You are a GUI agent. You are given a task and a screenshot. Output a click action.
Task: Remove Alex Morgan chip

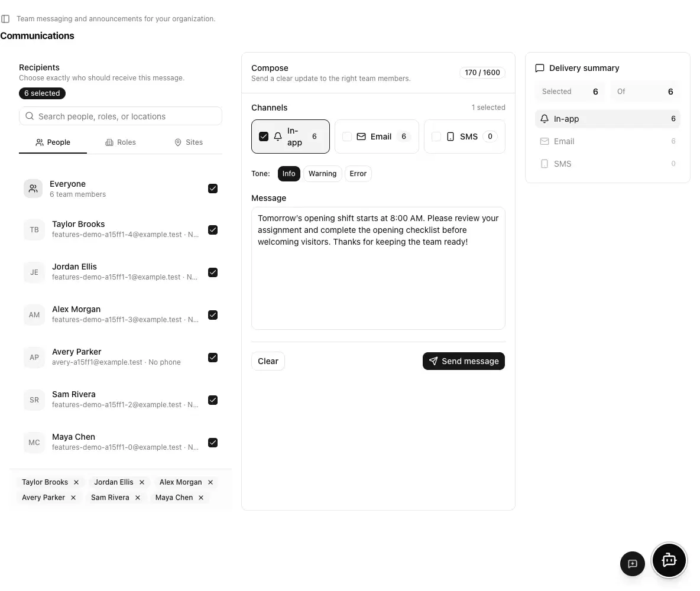[210, 482]
